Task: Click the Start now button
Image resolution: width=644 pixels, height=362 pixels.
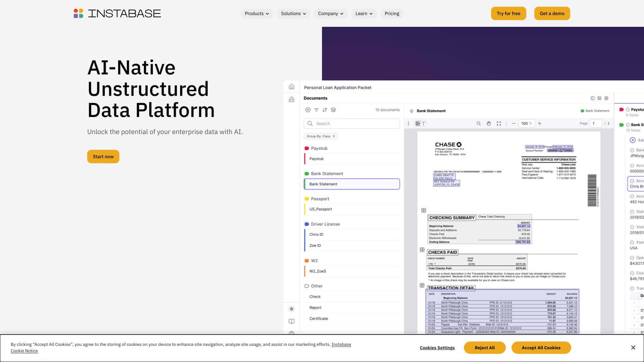Action: 103,157
